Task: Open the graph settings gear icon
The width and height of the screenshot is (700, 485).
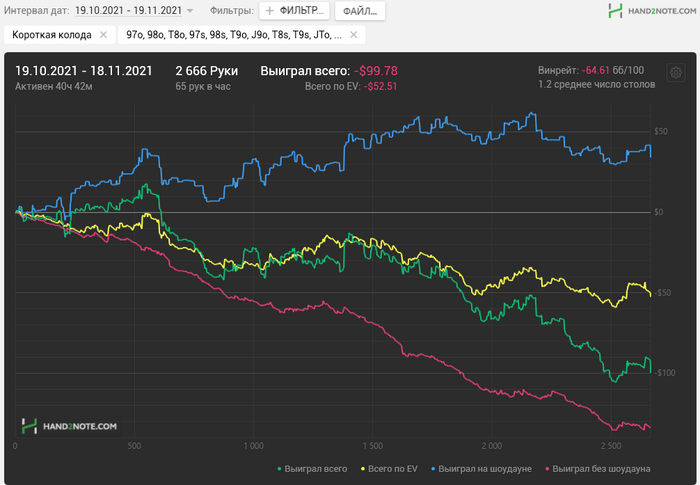Action: pyautogui.click(x=676, y=73)
